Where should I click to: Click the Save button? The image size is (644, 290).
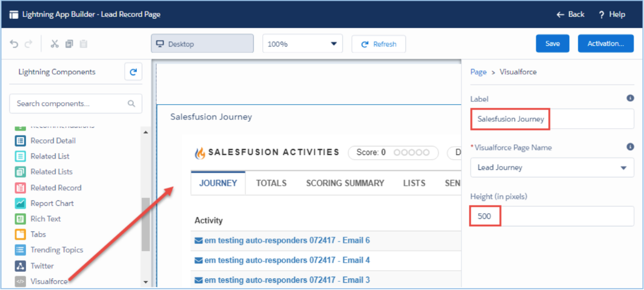coord(553,44)
